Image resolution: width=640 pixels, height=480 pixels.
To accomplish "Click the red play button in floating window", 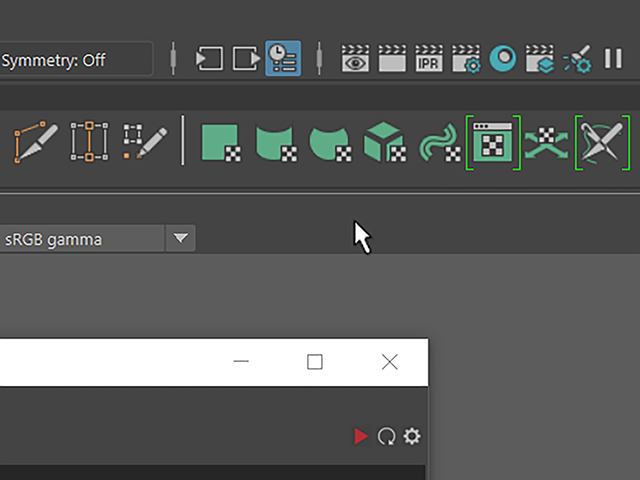I will tap(361, 436).
